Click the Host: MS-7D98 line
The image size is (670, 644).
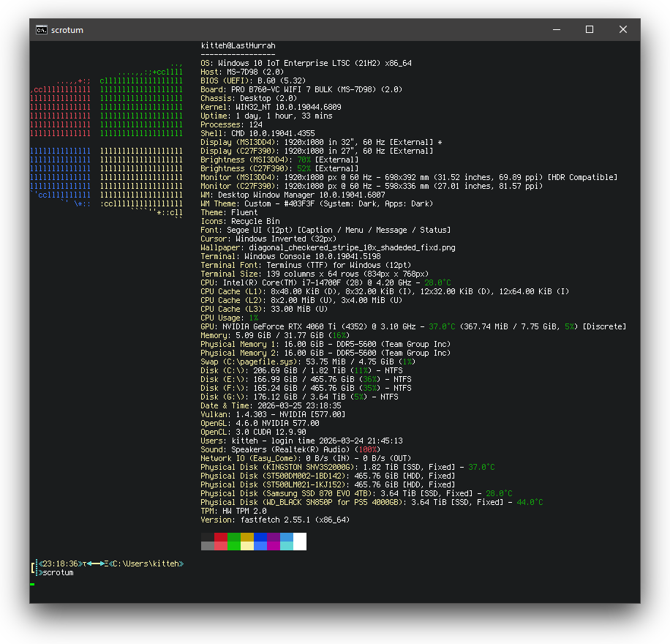coord(242,72)
